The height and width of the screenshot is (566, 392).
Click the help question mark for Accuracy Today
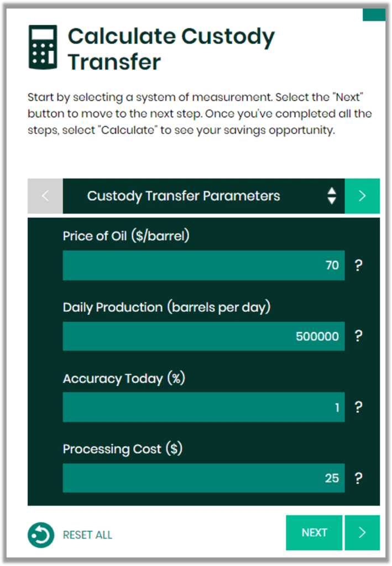tap(358, 407)
